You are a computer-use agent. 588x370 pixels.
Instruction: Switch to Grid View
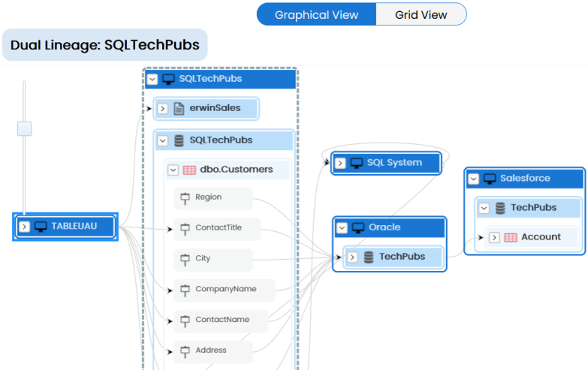tap(421, 14)
